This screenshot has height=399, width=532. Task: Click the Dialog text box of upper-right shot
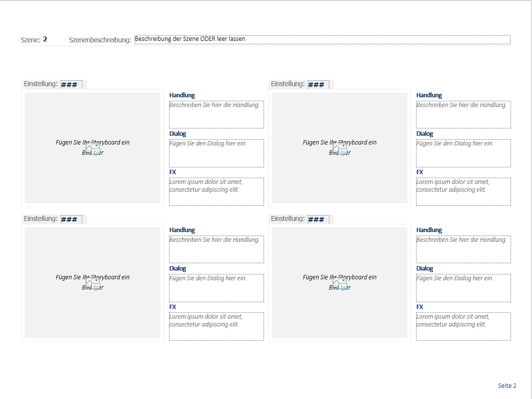click(x=463, y=153)
